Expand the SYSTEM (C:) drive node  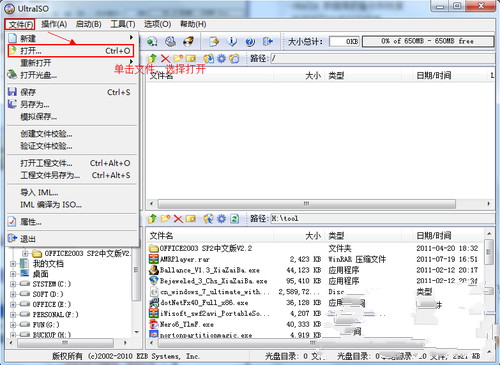[13, 284]
